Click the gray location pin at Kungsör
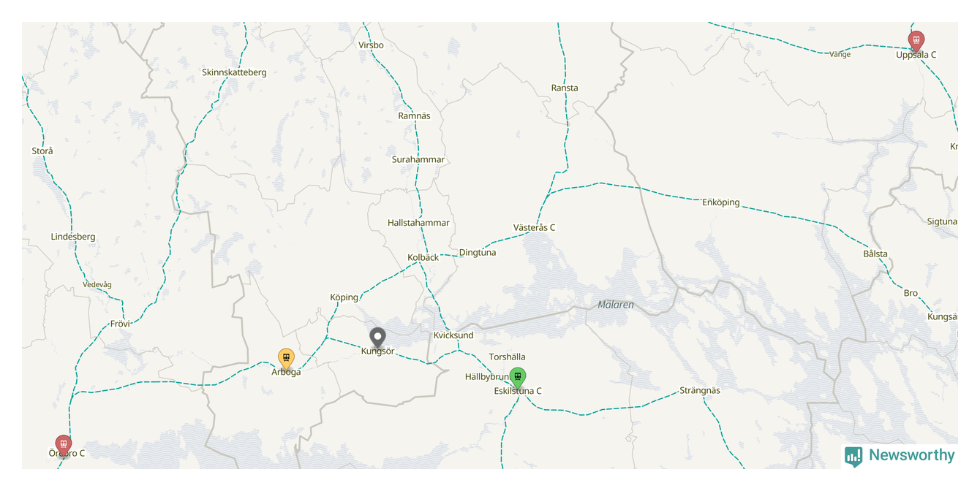 tap(377, 338)
